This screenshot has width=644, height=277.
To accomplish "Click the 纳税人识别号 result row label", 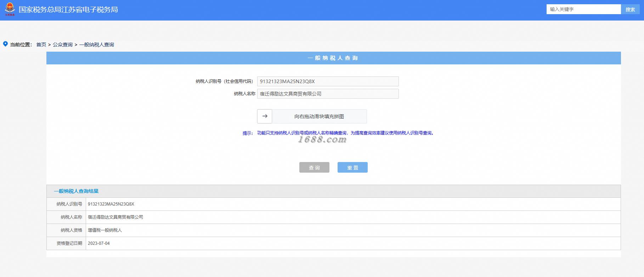I will pyautogui.click(x=69, y=204).
